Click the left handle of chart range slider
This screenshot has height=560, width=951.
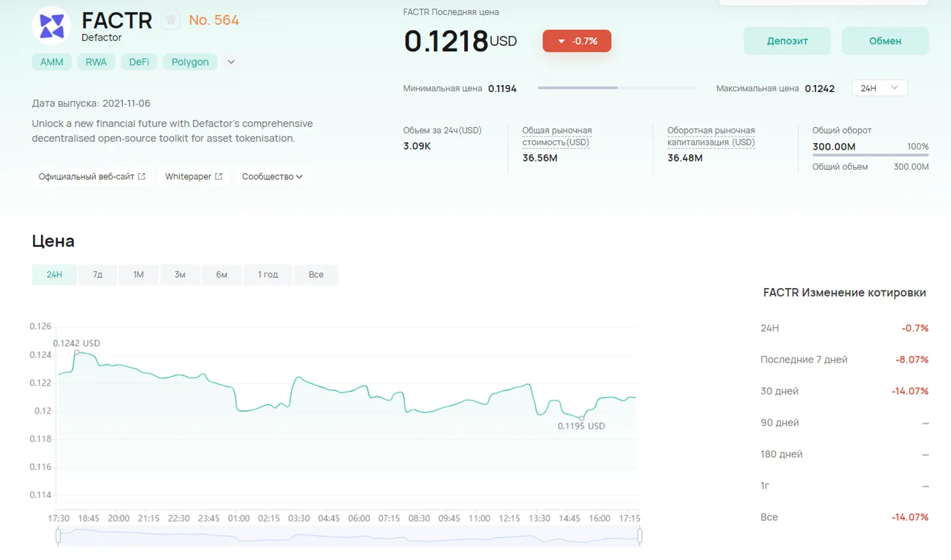[58, 536]
